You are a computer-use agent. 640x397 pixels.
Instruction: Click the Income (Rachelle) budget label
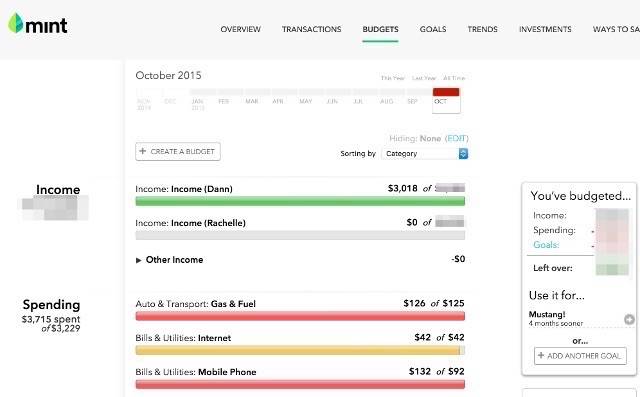tap(191, 223)
